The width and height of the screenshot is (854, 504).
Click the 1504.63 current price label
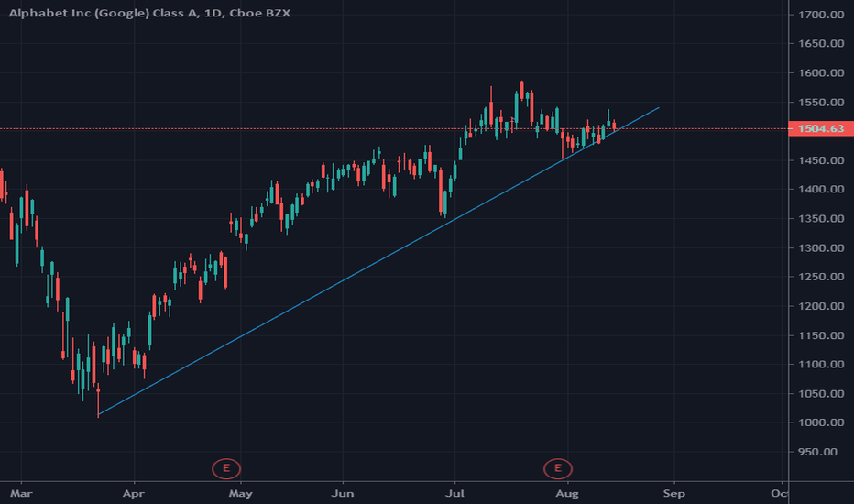[x=821, y=128]
